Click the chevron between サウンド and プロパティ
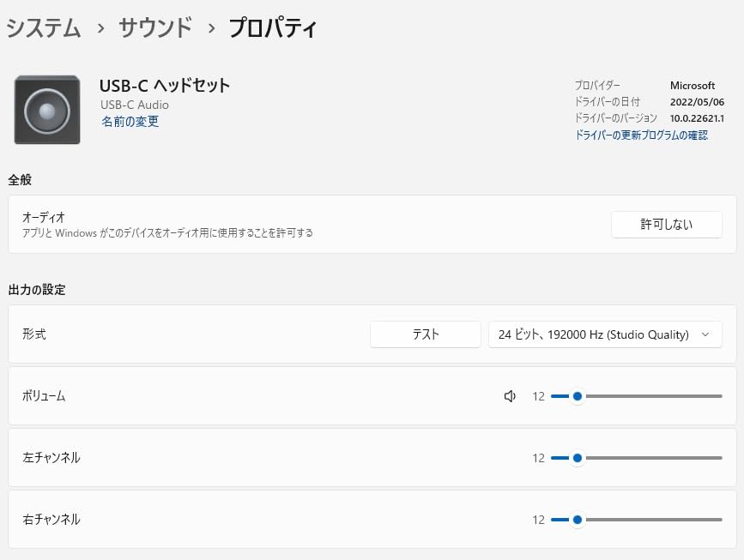The width and height of the screenshot is (744, 560). pyautogui.click(x=210, y=28)
